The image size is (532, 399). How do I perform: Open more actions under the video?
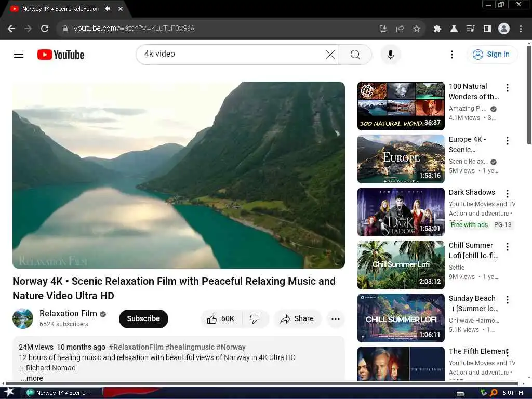(336, 318)
